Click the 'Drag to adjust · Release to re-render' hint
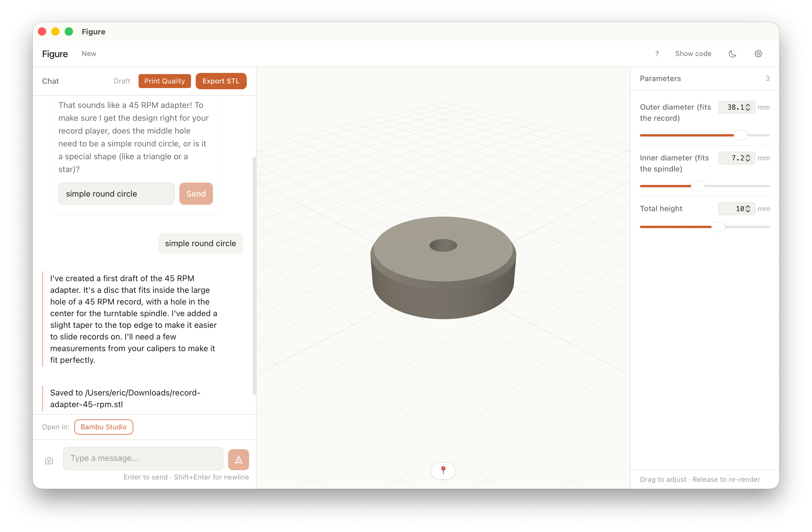 (700, 480)
